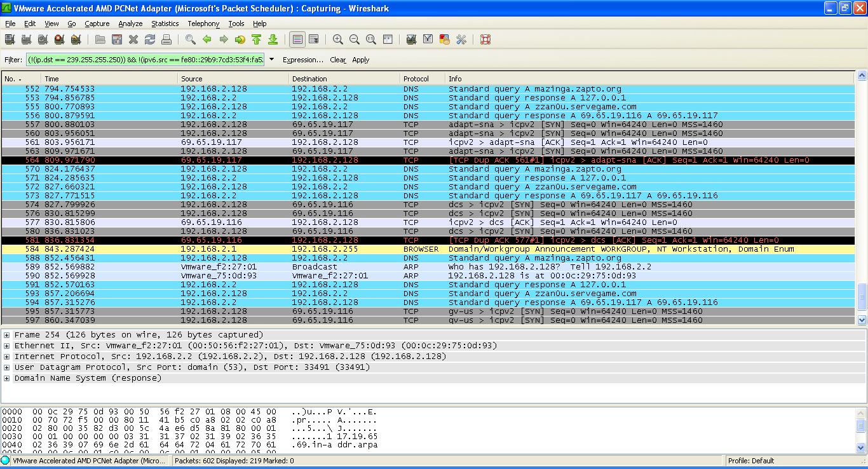
Task: Sort by Destination column header
Action: click(x=344, y=79)
